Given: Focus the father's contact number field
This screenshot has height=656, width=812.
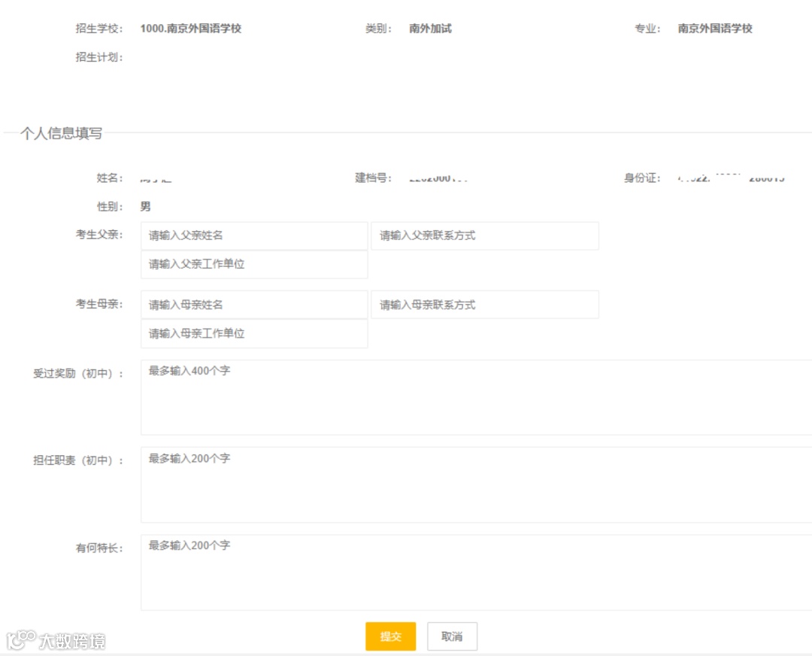Looking at the screenshot, I should pyautogui.click(x=485, y=235).
